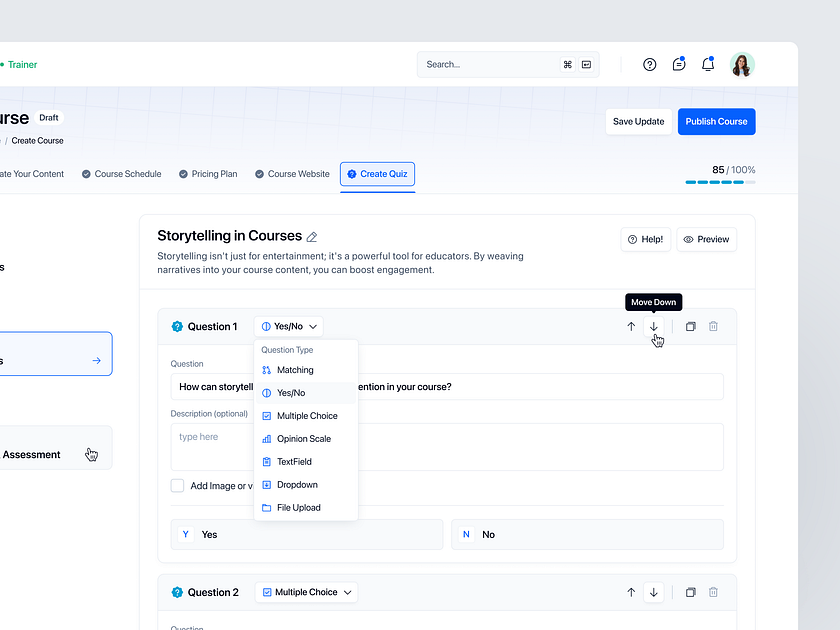Move Question 1 up with the arrow

click(x=631, y=326)
